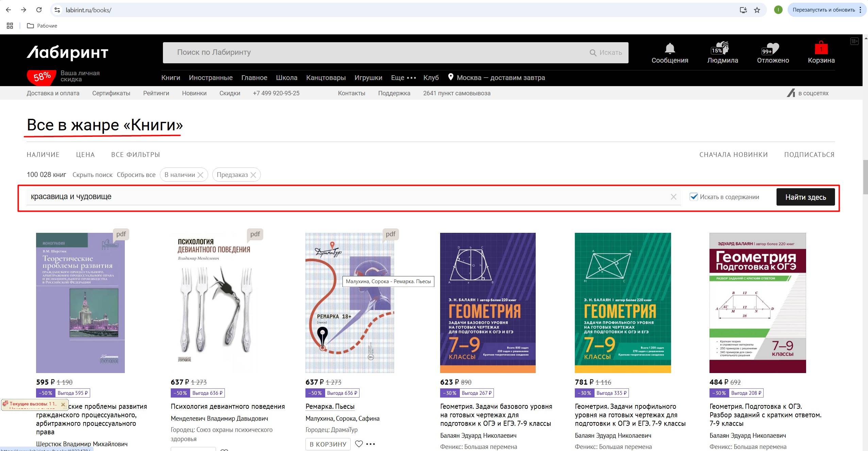Remove the Предзаказ filter chip

pyautogui.click(x=253, y=175)
